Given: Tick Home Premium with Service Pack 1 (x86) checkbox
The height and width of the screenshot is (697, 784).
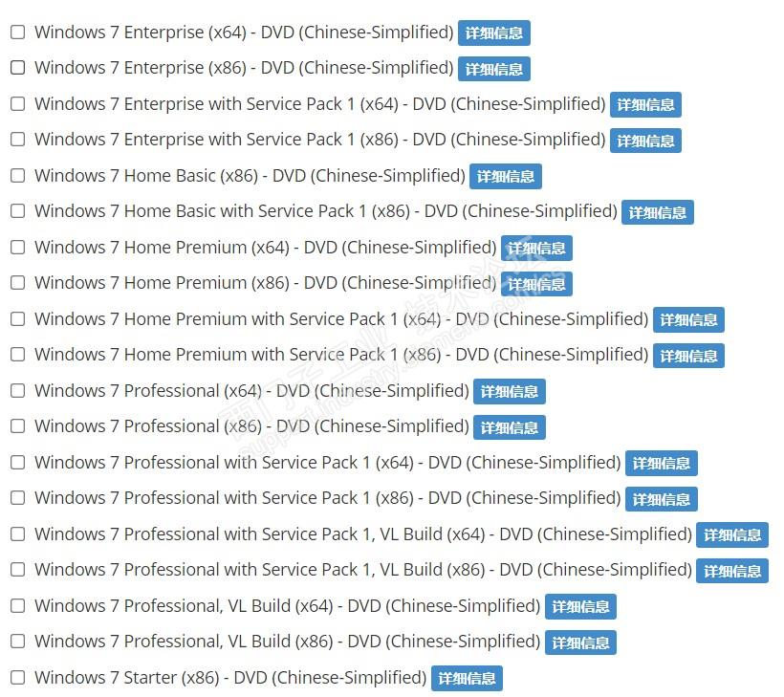Looking at the screenshot, I should (x=17, y=355).
